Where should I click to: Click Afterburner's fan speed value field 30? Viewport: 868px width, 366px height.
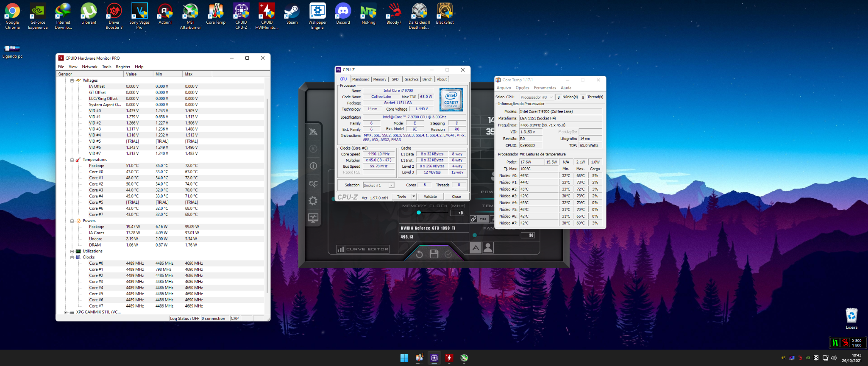[528, 235]
